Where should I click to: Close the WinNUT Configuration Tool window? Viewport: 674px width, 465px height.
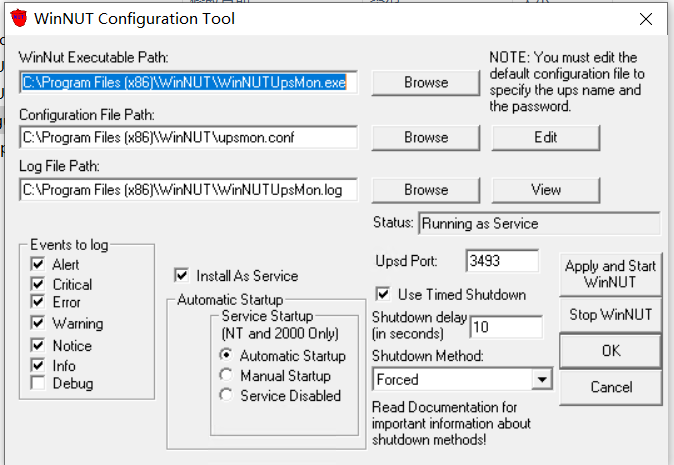646,19
